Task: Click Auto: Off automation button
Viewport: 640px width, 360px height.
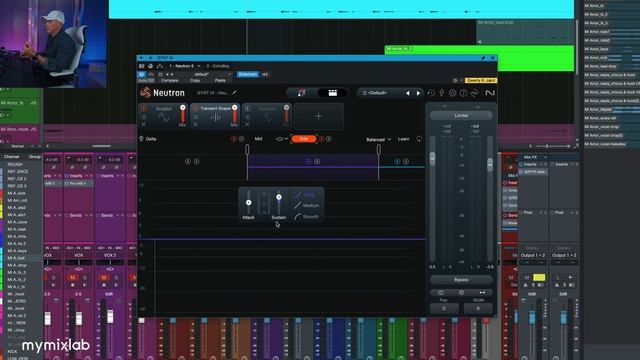Action: 146,81
